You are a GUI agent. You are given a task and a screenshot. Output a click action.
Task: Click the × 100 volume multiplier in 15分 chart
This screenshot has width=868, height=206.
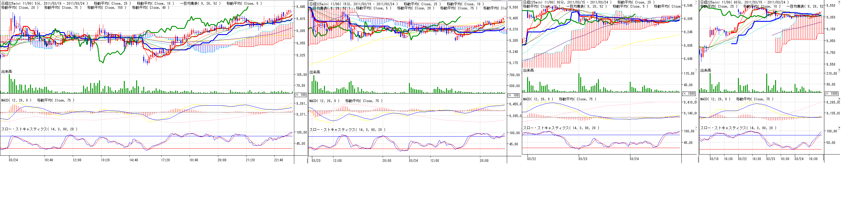coord(513,96)
